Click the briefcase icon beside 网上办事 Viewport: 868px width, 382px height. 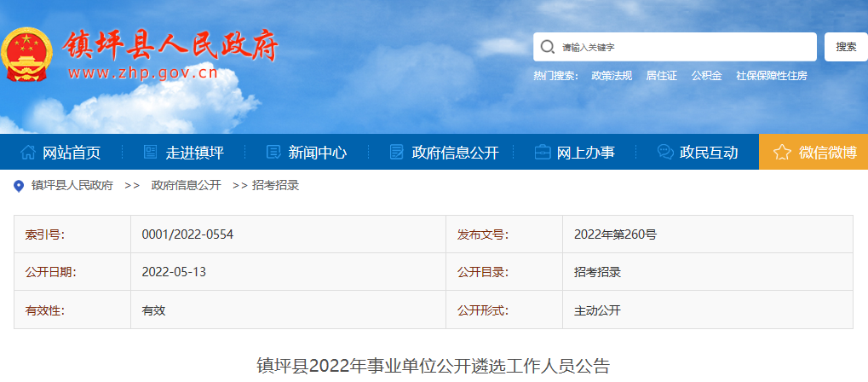pyautogui.click(x=542, y=153)
